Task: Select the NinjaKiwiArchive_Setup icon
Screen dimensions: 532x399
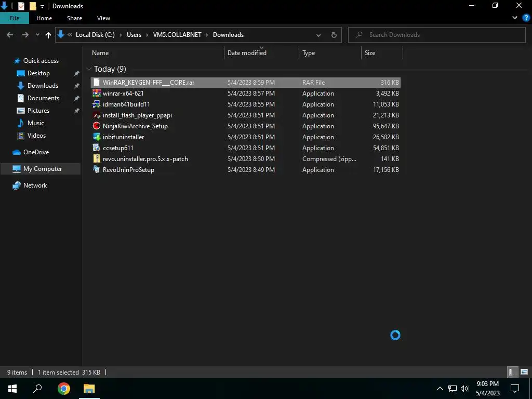Action: tap(97, 126)
